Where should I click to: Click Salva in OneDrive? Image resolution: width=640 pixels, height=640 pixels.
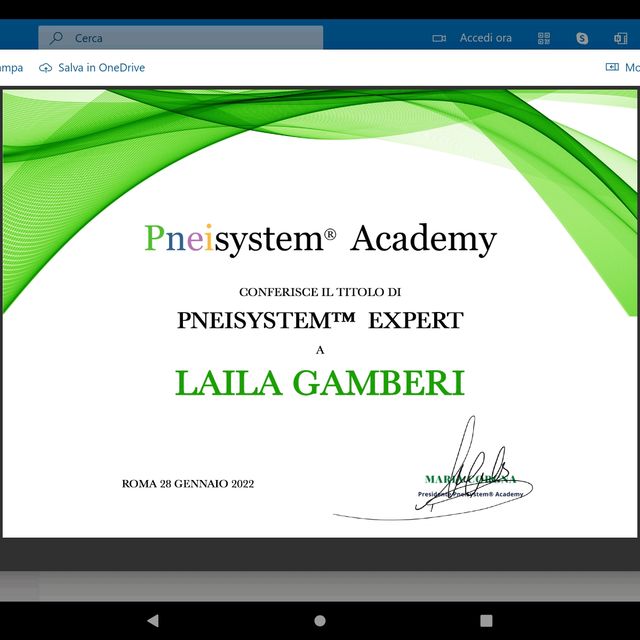tap(101, 67)
